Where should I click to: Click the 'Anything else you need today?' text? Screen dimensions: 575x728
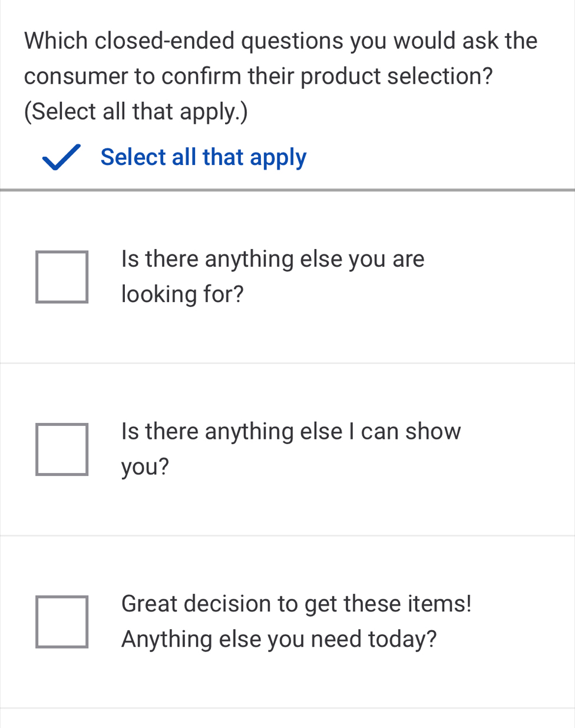click(279, 639)
